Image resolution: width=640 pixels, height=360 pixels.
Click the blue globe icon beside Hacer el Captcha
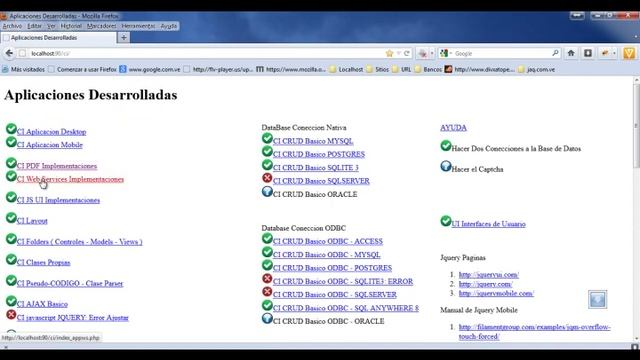pos(446,166)
